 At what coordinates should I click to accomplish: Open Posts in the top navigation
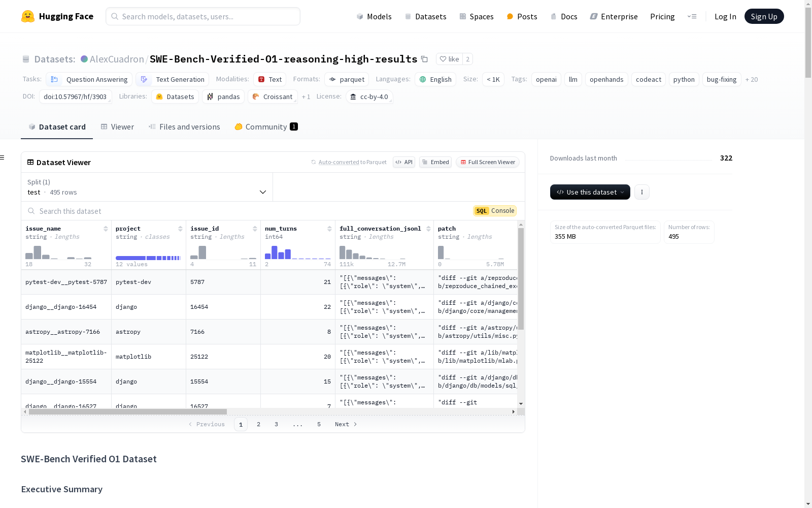click(522, 16)
